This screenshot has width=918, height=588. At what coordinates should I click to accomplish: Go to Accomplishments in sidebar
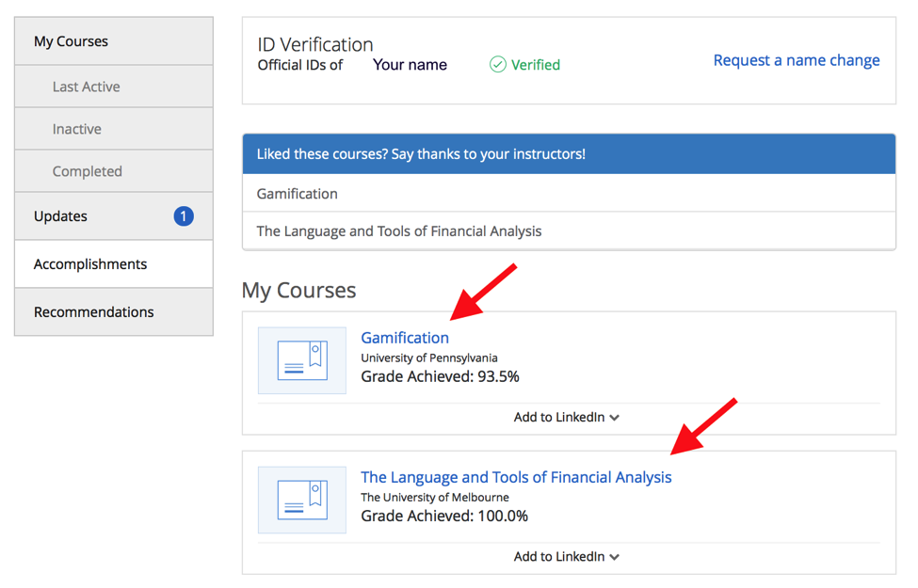click(x=90, y=264)
